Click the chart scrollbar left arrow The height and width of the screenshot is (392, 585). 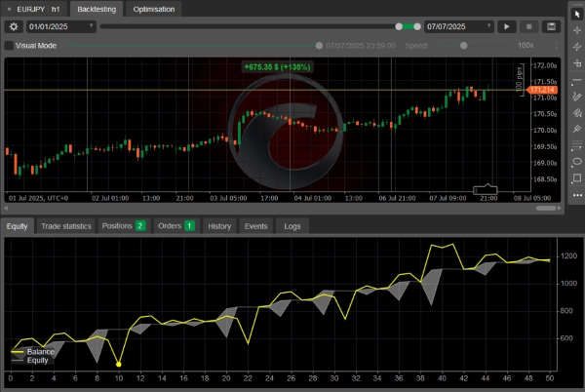tap(6, 208)
